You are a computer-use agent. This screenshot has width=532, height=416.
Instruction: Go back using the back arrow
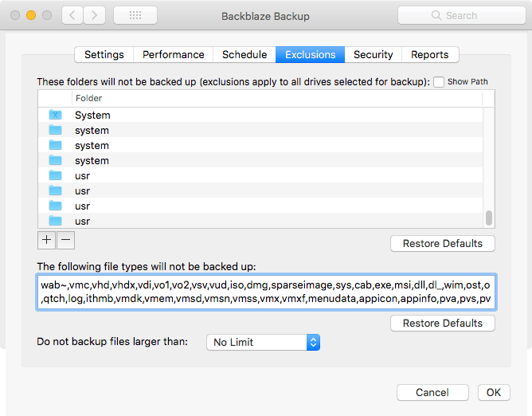click(72, 15)
